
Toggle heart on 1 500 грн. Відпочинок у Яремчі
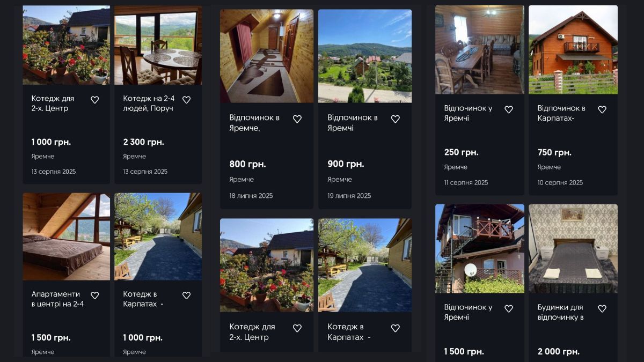coord(509,308)
